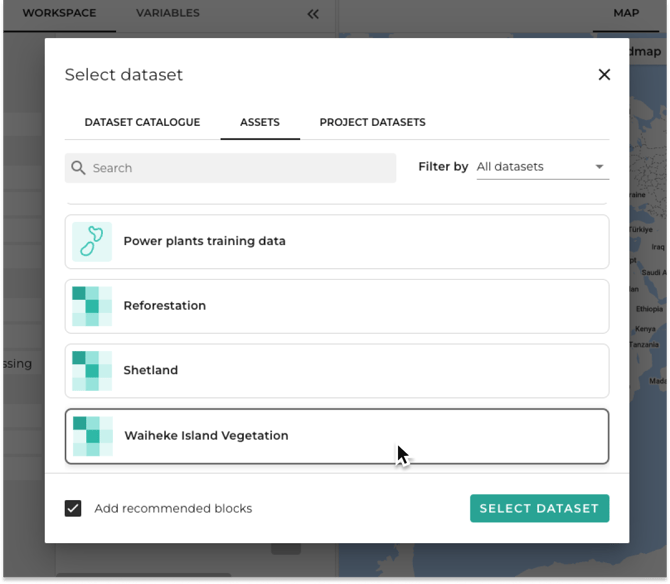The width and height of the screenshot is (670, 584).
Task: Open the Variables tab behind the dialog
Action: [168, 13]
